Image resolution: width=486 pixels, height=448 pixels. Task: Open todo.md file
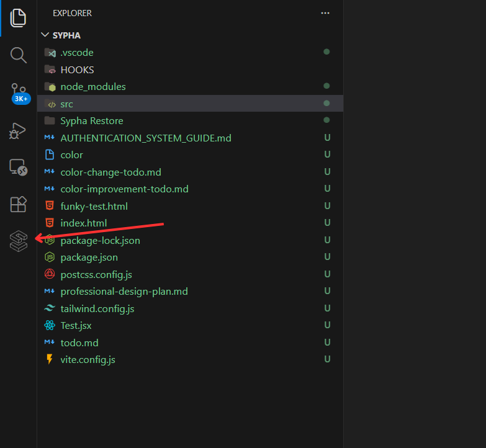pyautogui.click(x=190, y=343)
